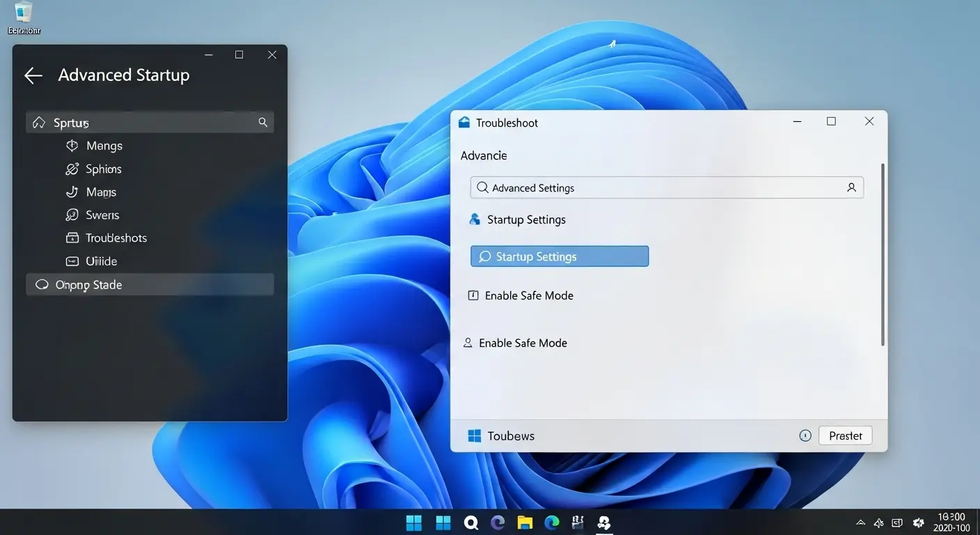Open File Explorer from the taskbar
980x535 pixels.
(525, 522)
